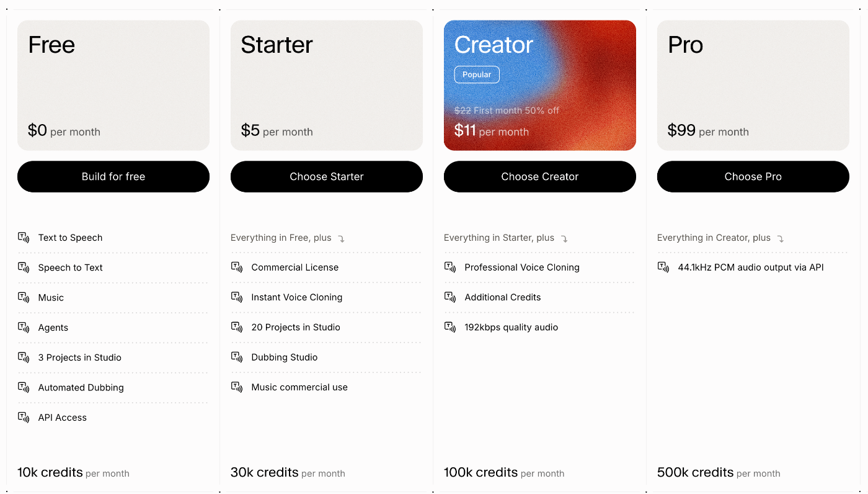Click the 192kbps quality audio feature
This screenshot has height=494, width=868.
511,327
